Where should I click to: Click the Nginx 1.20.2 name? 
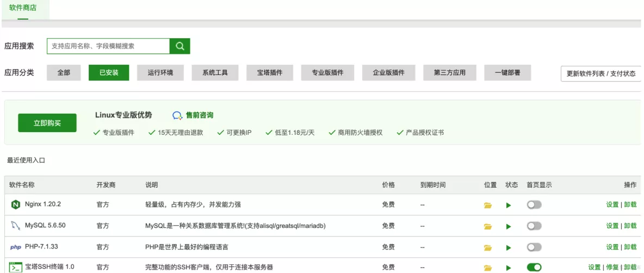(43, 204)
